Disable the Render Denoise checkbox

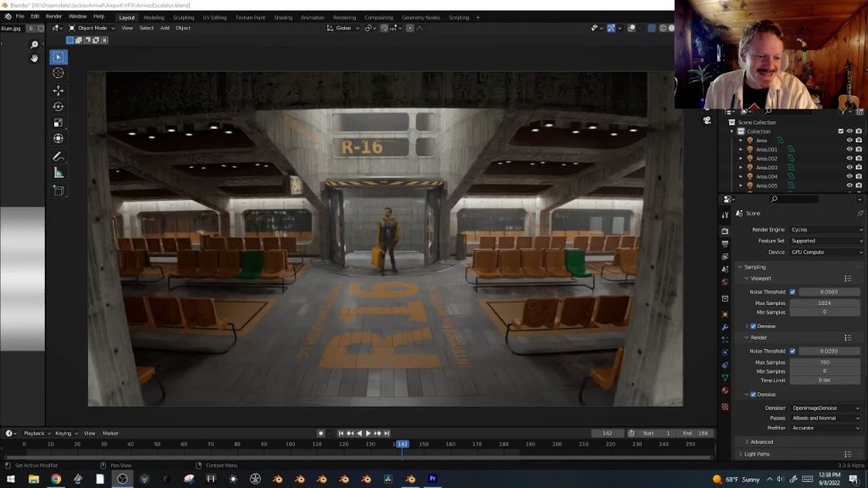[x=753, y=394]
